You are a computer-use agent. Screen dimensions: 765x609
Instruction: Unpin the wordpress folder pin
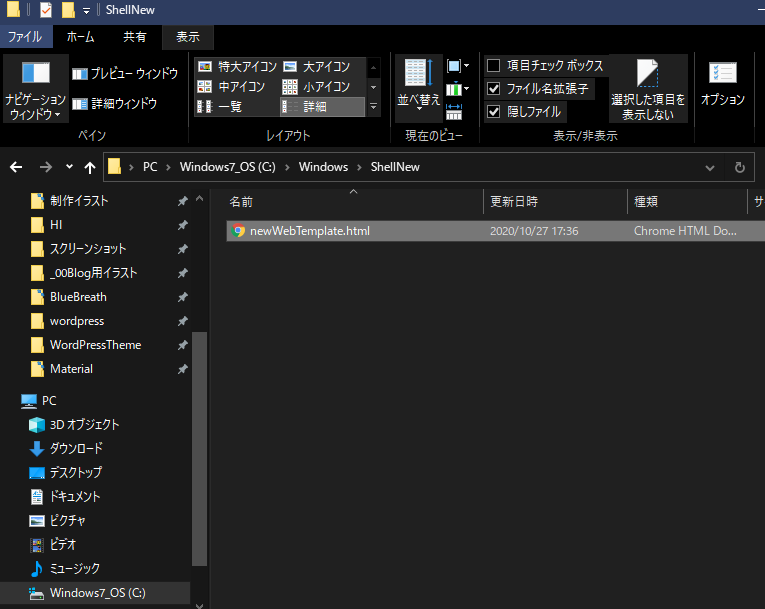click(182, 321)
